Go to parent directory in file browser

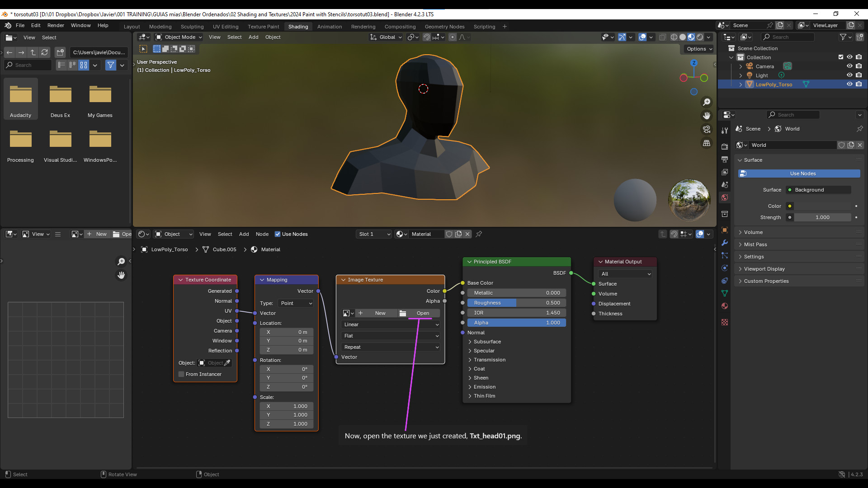tap(33, 52)
